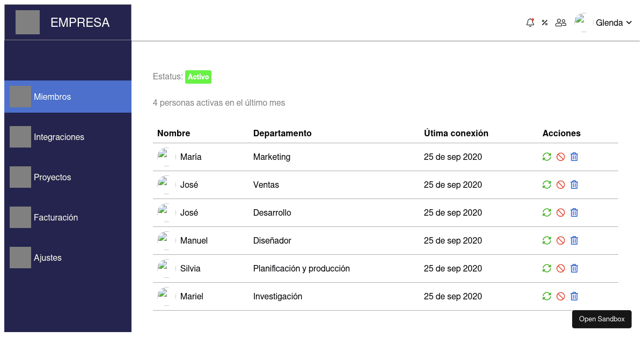Block member Manuel

click(561, 240)
